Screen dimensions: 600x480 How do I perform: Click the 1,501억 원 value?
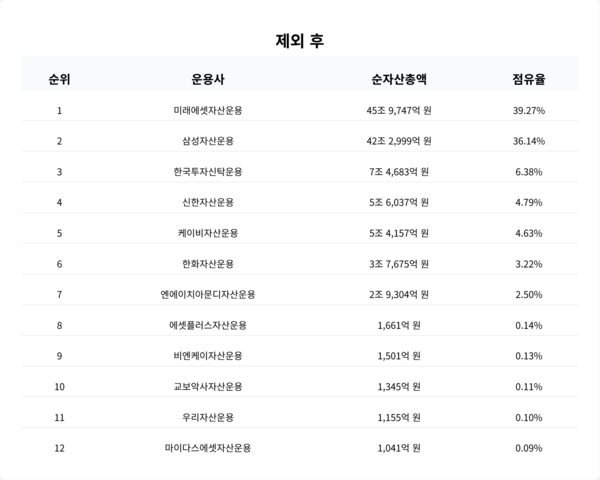399,356
